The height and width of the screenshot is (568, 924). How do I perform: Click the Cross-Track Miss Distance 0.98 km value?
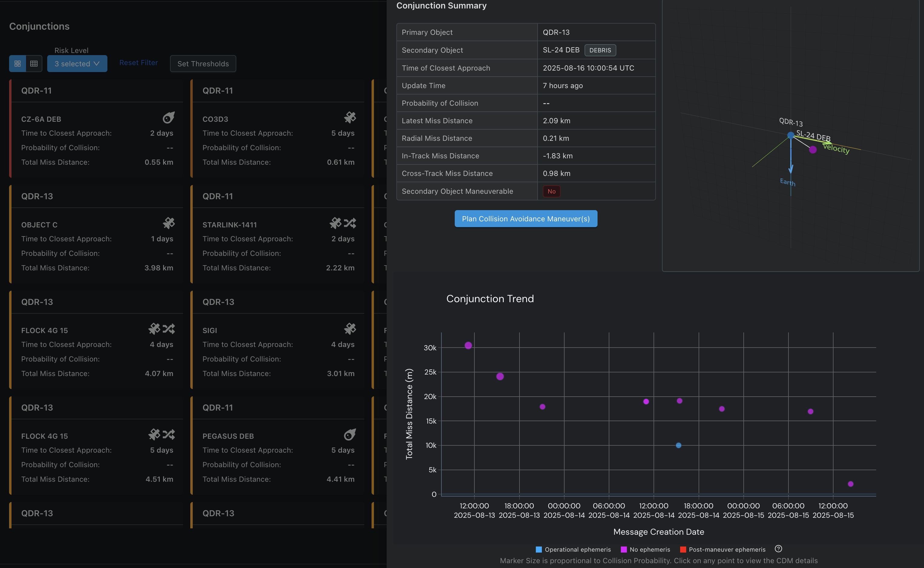point(556,173)
